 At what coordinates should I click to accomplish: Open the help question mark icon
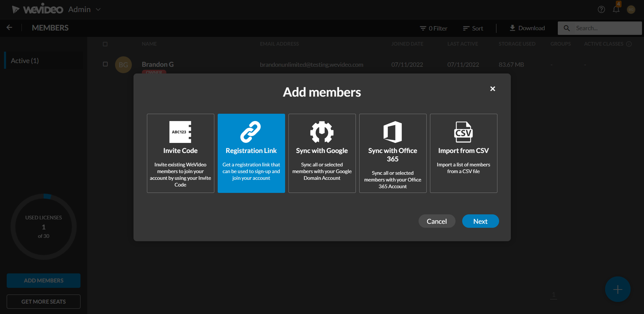click(601, 9)
